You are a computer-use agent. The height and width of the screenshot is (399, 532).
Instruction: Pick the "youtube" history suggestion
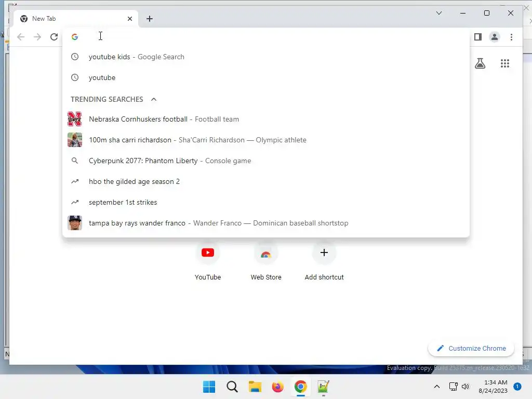(x=266, y=77)
